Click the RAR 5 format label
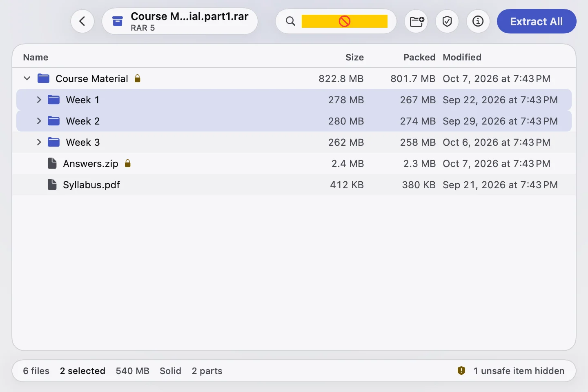Screen dimensions: 588x392 pyautogui.click(x=143, y=28)
